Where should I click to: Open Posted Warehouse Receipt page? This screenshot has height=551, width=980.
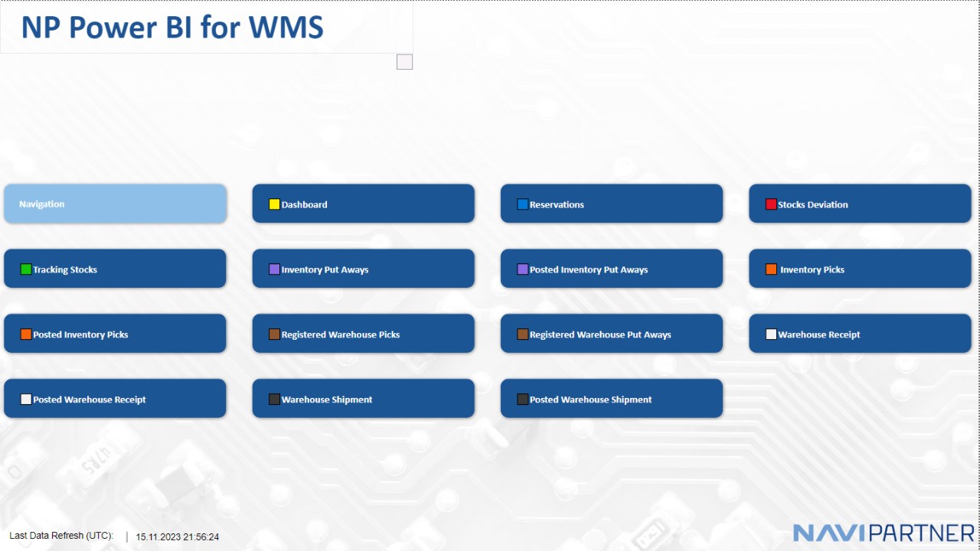(x=115, y=399)
